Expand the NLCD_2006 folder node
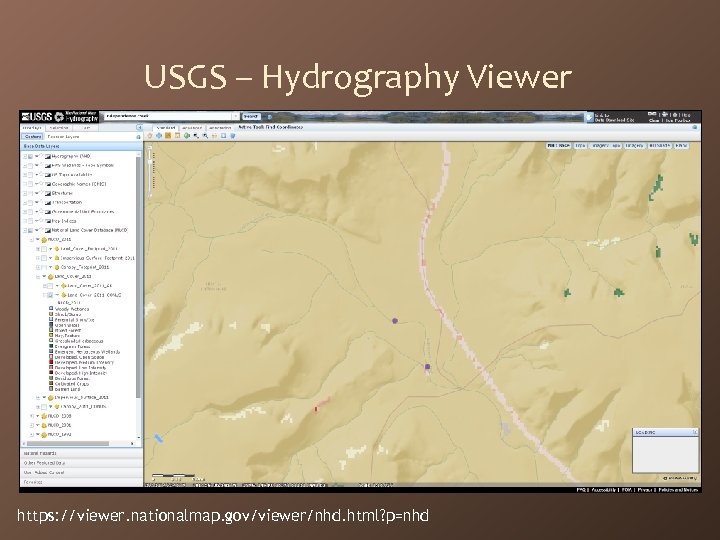Screen dimensions: 720x540 (x=32, y=416)
